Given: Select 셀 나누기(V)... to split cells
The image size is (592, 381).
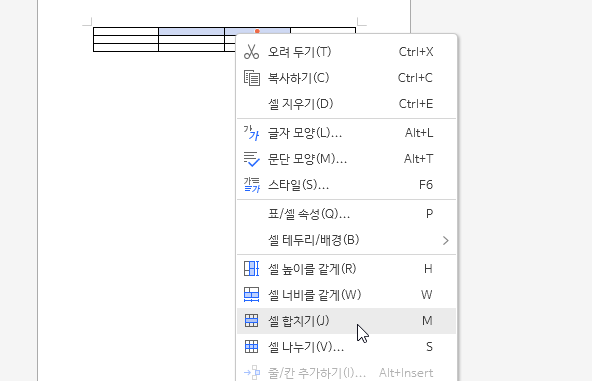Looking at the screenshot, I should [x=346, y=347].
